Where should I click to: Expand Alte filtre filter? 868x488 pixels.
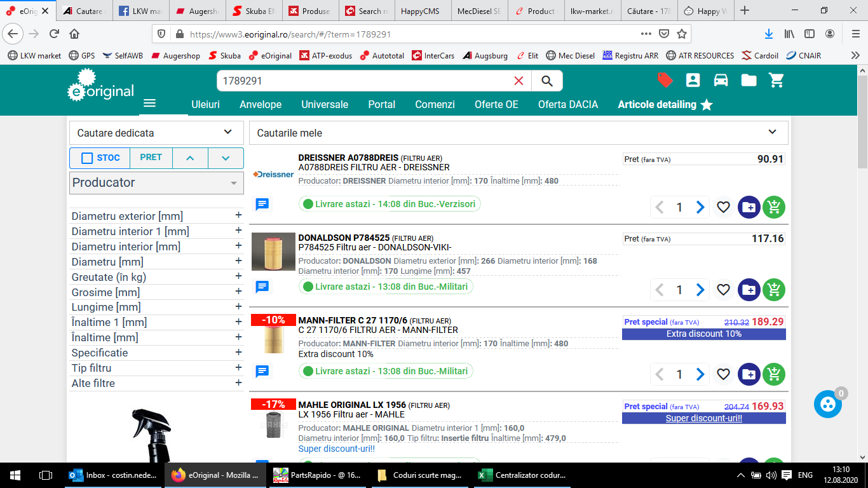156,383
